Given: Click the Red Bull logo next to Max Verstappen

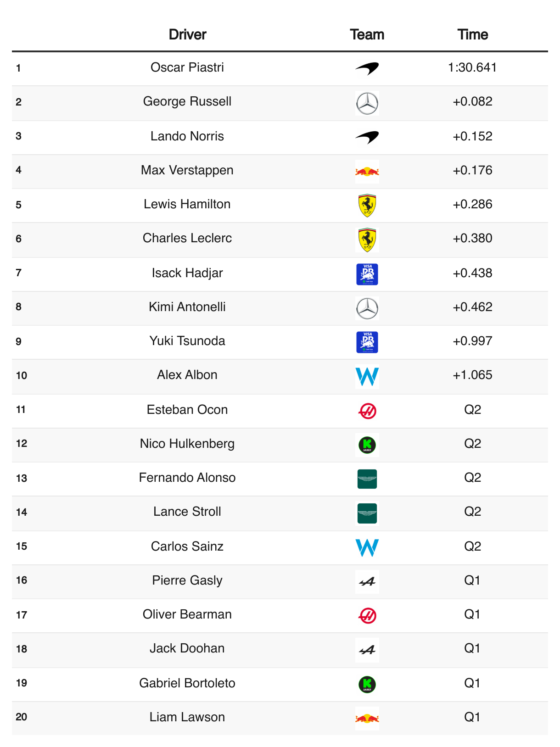Looking at the screenshot, I should click(x=367, y=172).
